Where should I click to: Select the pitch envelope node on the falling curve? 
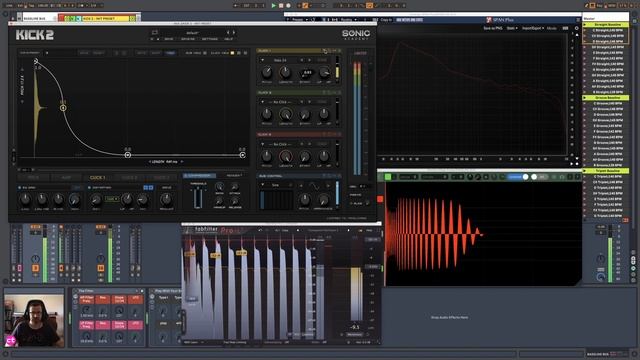pos(63,108)
